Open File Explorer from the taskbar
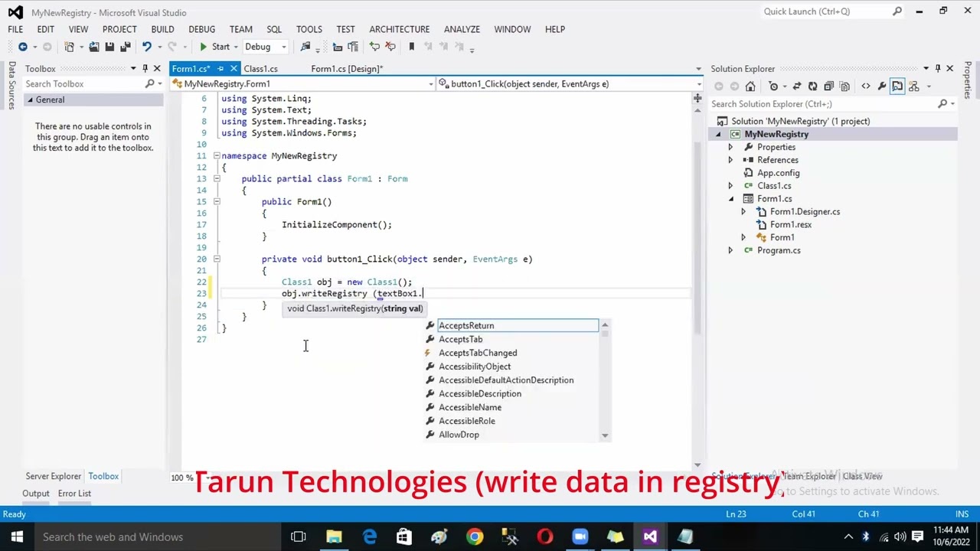Viewport: 980px width, 551px height. [334, 537]
